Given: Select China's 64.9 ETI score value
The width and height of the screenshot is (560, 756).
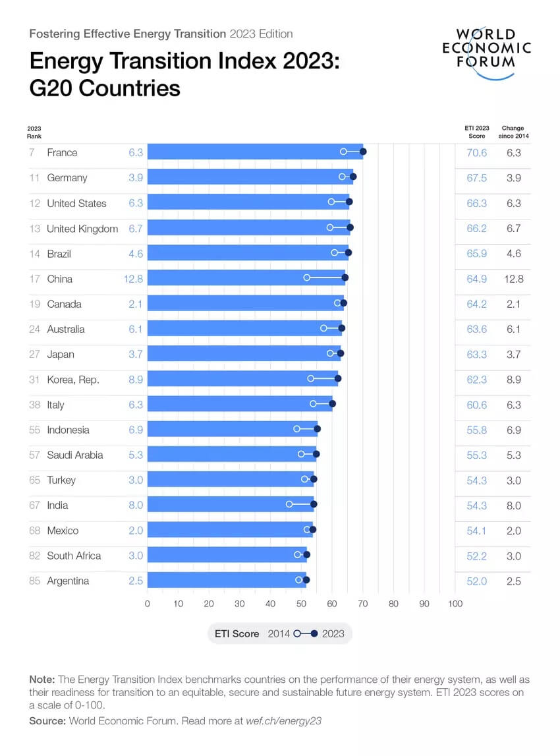Looking at the screenshot, I should pos(476,279).
